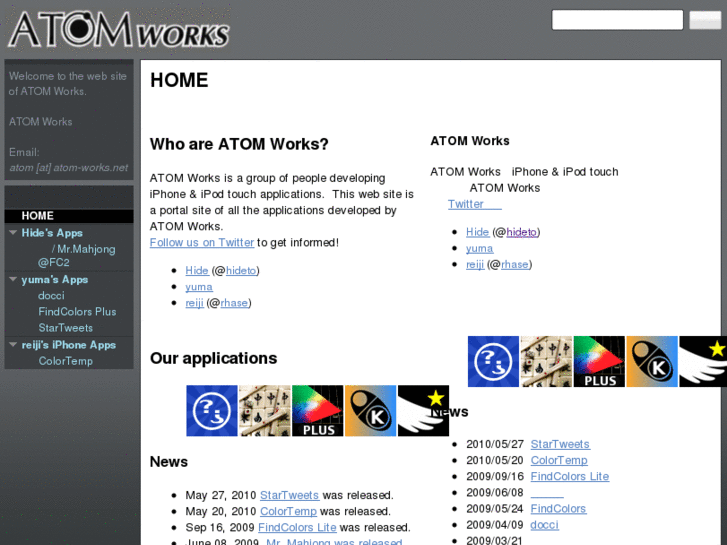Open the rhase link in the right column list

tap(515, 264)
